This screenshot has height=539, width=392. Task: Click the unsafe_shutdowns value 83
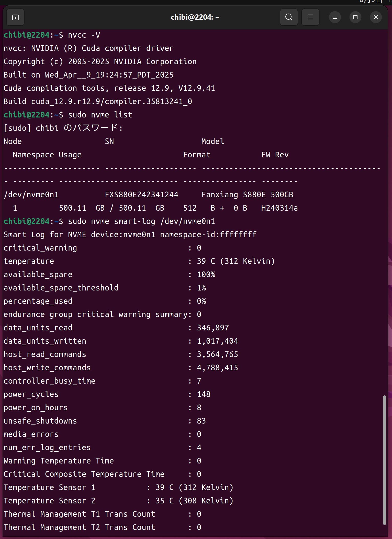pyautogui.click(x=201, y=421)
